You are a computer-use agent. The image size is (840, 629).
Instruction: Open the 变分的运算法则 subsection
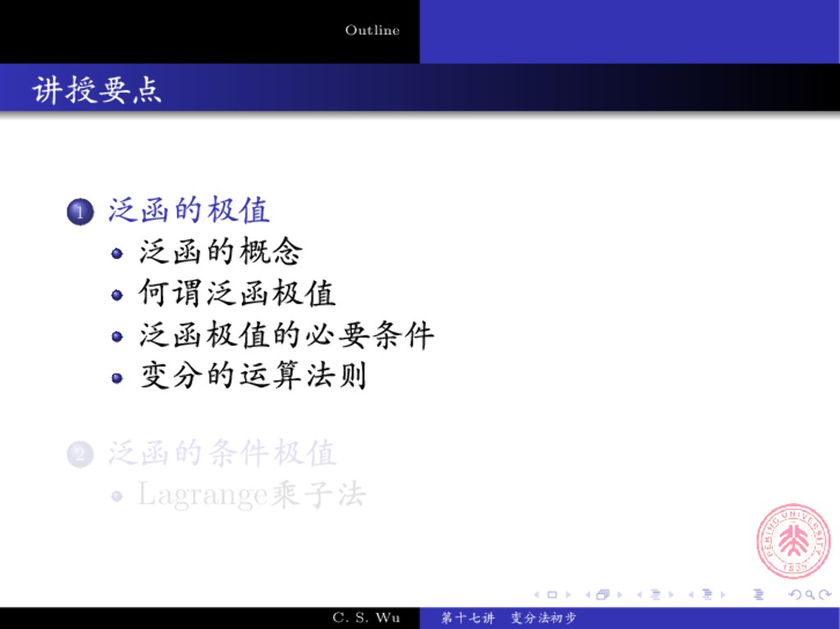(x=253, y=376)
